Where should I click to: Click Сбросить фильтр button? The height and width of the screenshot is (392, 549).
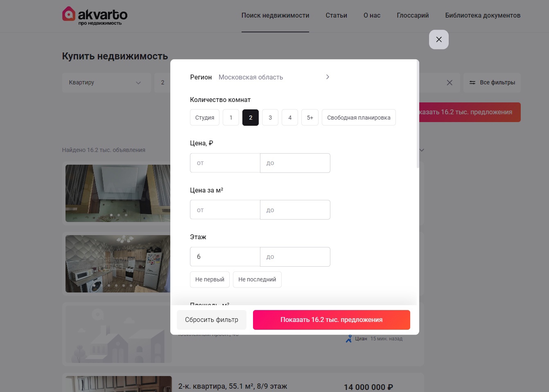[x=212, y=320]
